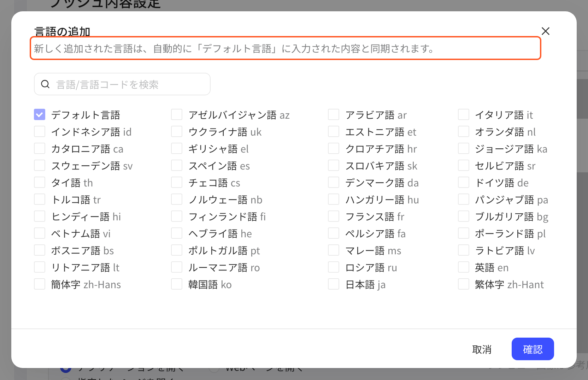Focus the 言語/言語コードを検索 search field
This screenshot has width=588, height=380.
(122, 84)
